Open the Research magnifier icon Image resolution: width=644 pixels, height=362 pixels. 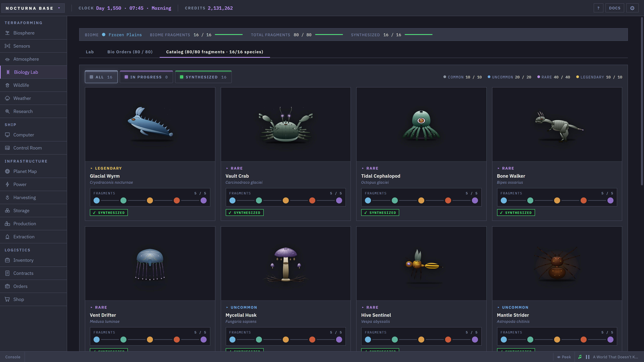pos(8,111)
